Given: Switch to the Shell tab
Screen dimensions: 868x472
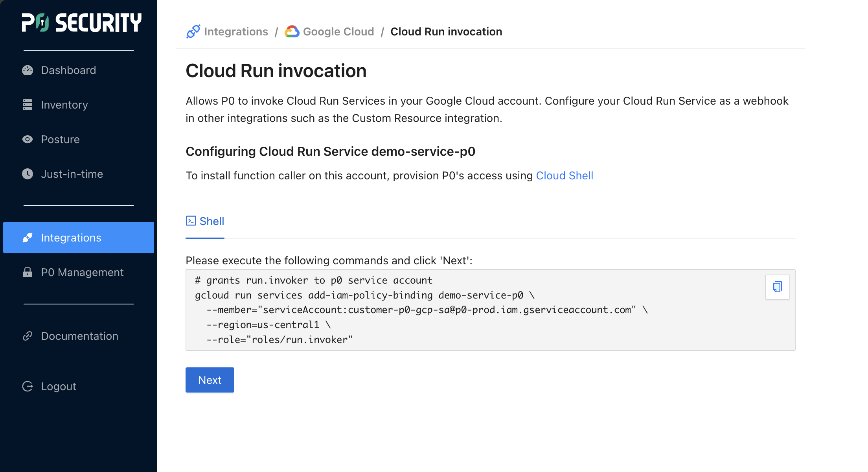Looking at the screenshot, I should (205, 221).
